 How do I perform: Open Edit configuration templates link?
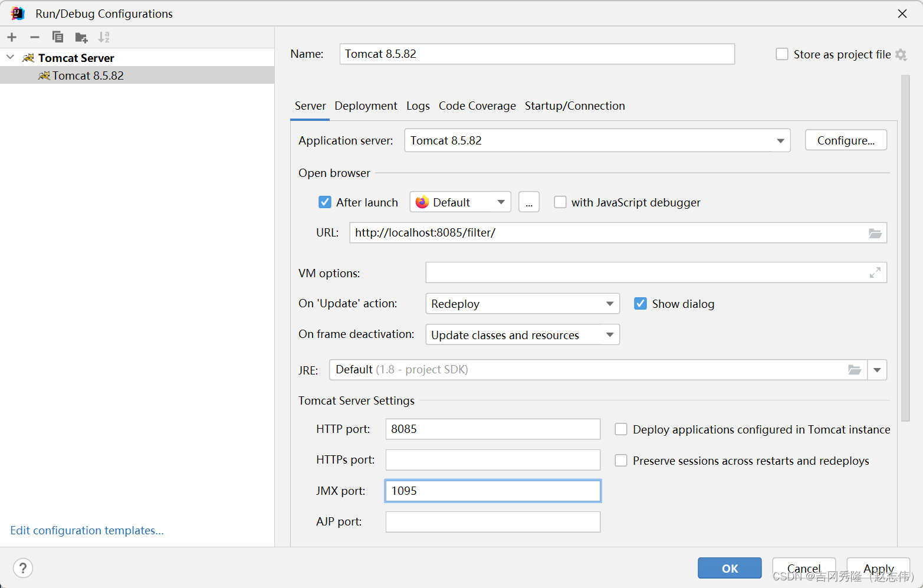[87, 530]
